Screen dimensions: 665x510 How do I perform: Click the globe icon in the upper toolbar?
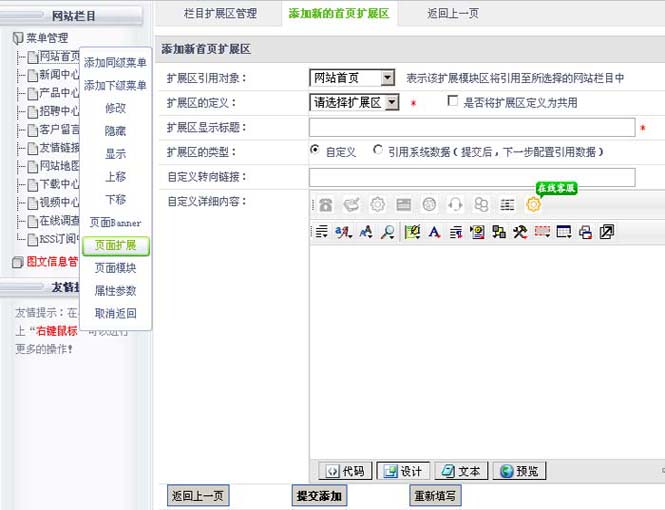(429, 205)
